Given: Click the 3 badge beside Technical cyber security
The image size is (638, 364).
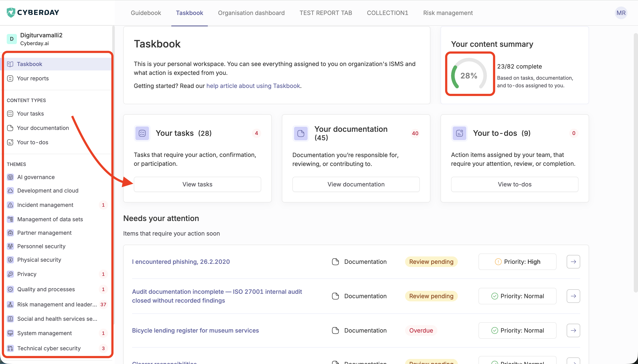Looking at the screenshot, I should [103, 348].
